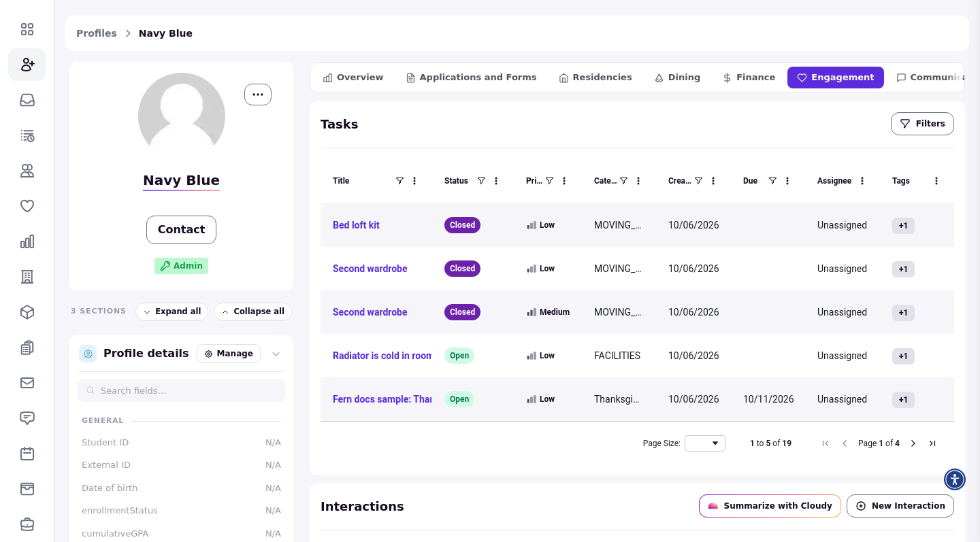Open the accessibility widget icon
This screenshot has width=980, height=542.
tap(955, 479)
